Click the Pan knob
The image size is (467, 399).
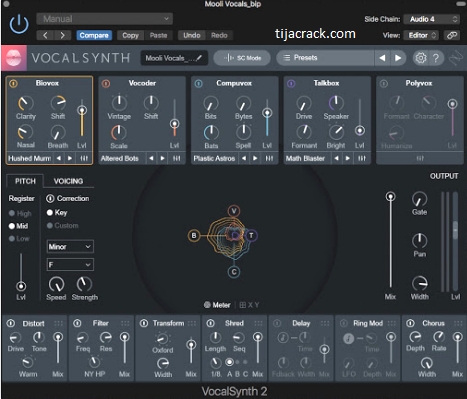pos(419,241)
